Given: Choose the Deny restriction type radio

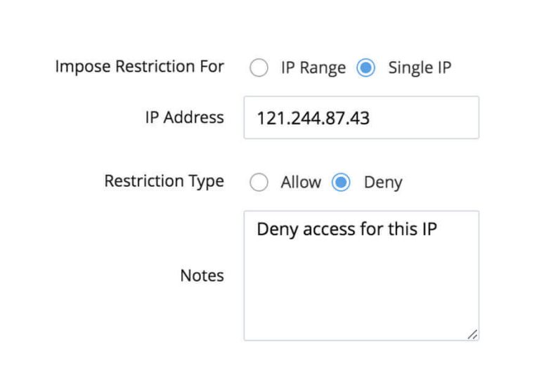Looking at the screenshot, I should (x=341, y=183).
